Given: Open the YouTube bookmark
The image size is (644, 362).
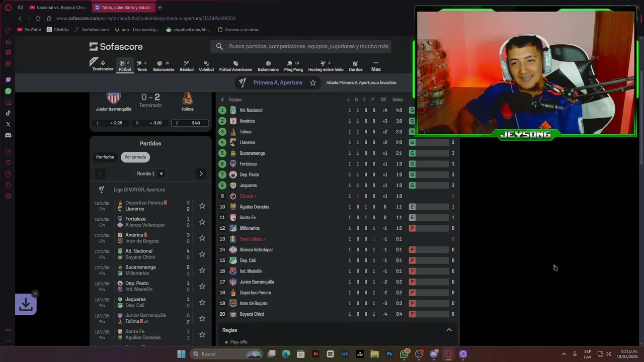Looking at the screenshot, I should (x=29, y=30).
